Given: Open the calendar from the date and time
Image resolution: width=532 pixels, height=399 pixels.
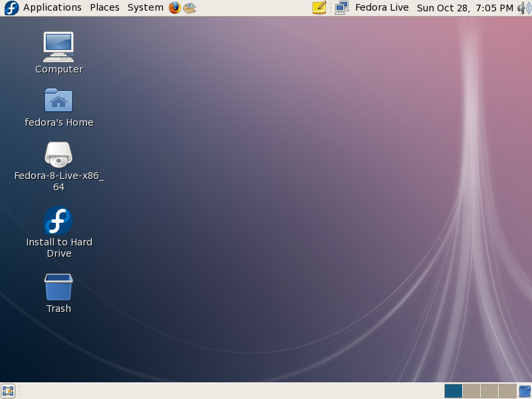Looking at the screenshot, I should 465,7.
